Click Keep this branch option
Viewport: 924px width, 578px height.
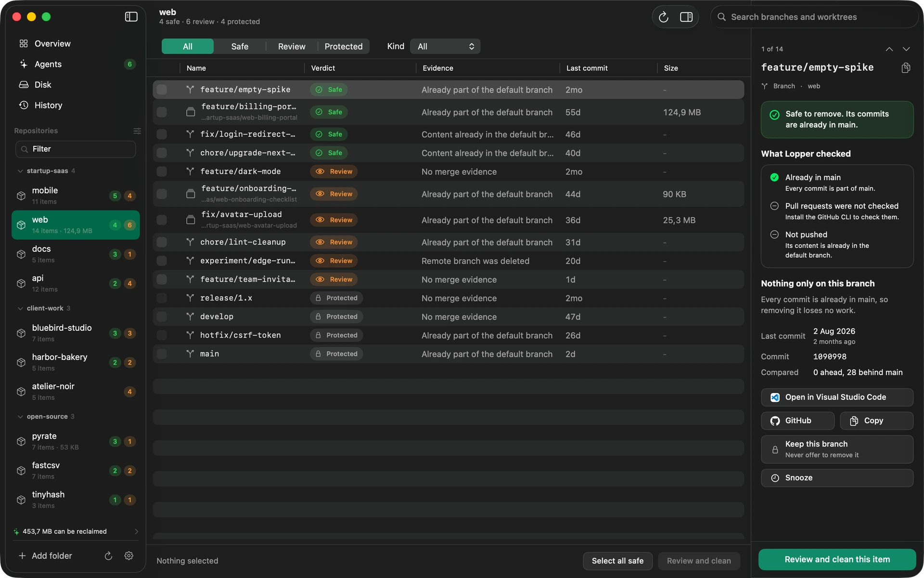click(x=837, y=449)
